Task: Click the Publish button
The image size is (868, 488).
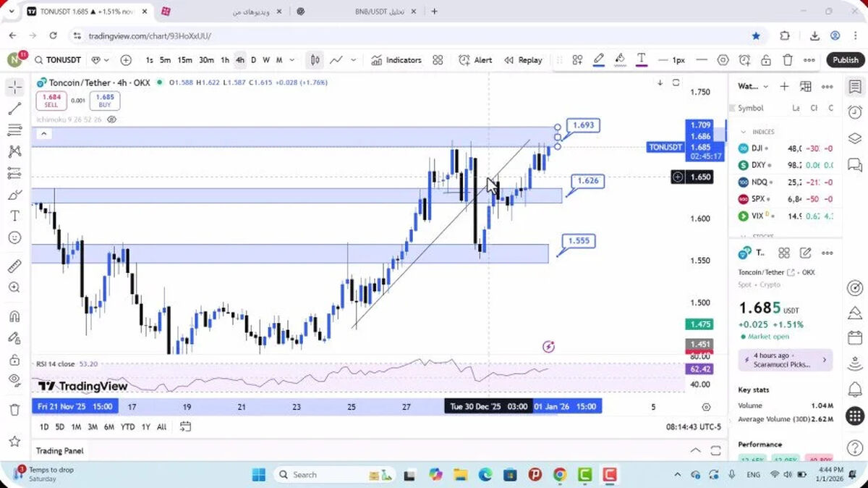Action: coord(845,60)
